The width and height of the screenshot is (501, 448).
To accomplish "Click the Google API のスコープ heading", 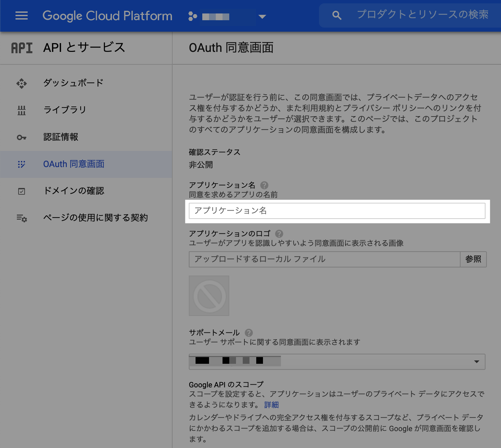I will 226,385.
